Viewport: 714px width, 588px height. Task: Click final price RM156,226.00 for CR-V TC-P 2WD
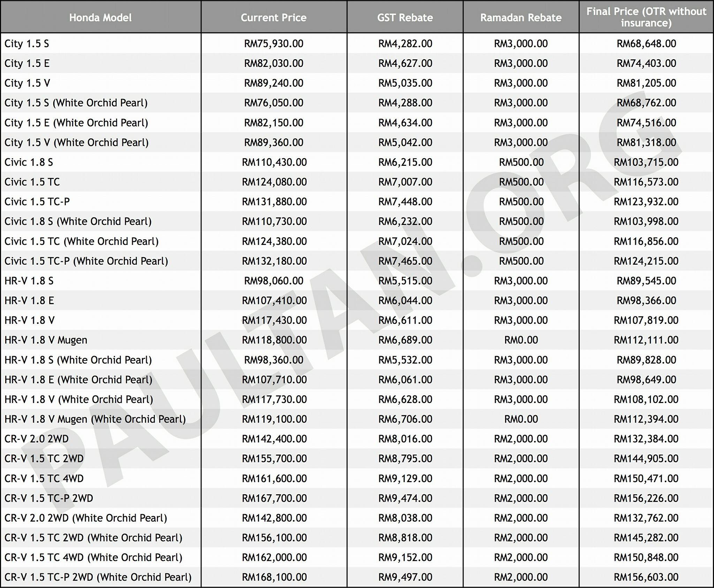[646, 498]
